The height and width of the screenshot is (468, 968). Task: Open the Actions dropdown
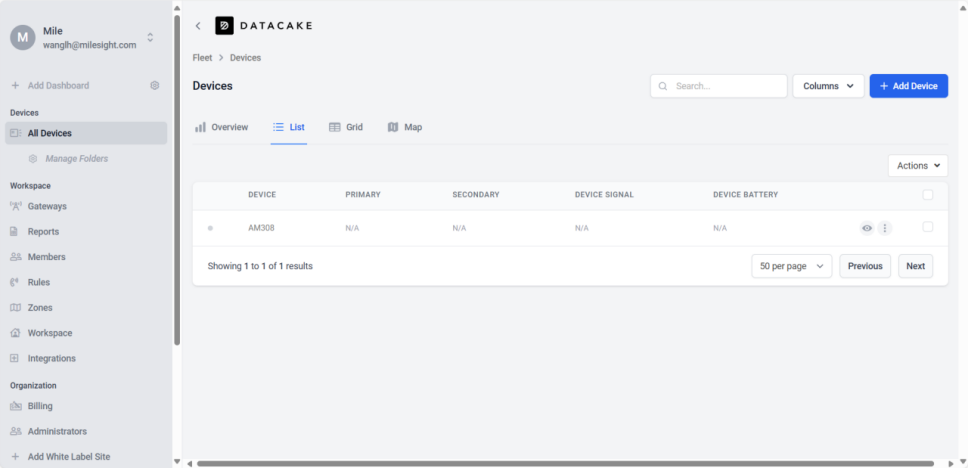point(917,165)
